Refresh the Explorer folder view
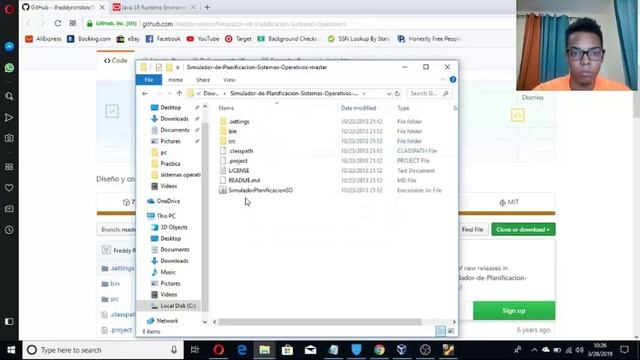This screenshot has height=360, width=640. click(x=397, y=93)
